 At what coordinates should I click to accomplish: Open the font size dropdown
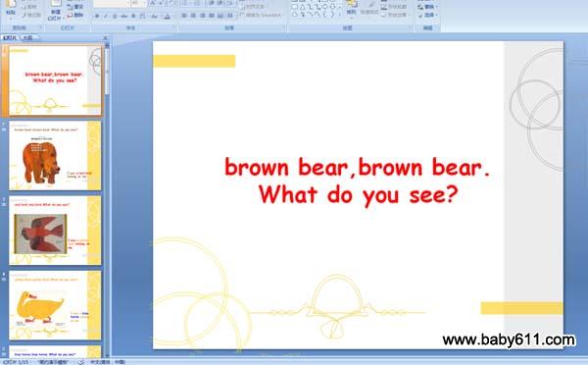pyautogui.click(x=144, y=3)
